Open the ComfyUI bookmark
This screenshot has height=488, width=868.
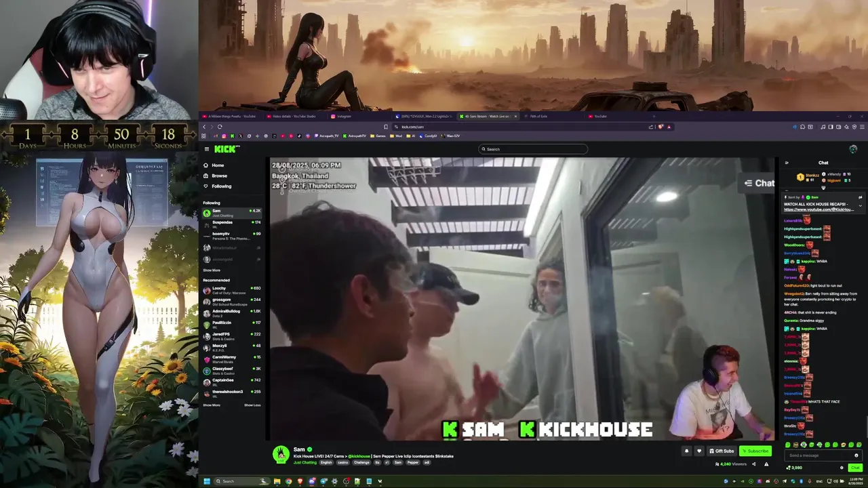(429, 136)
